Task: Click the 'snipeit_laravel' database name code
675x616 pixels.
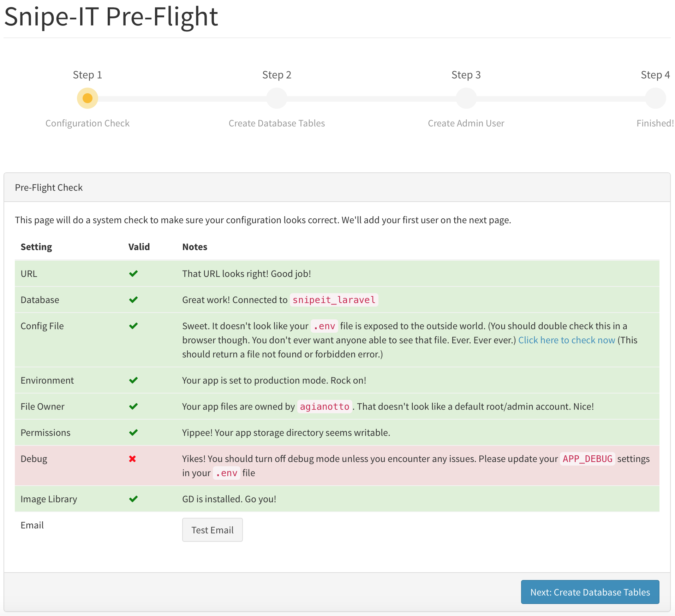Action: click(x=334, y=300)
